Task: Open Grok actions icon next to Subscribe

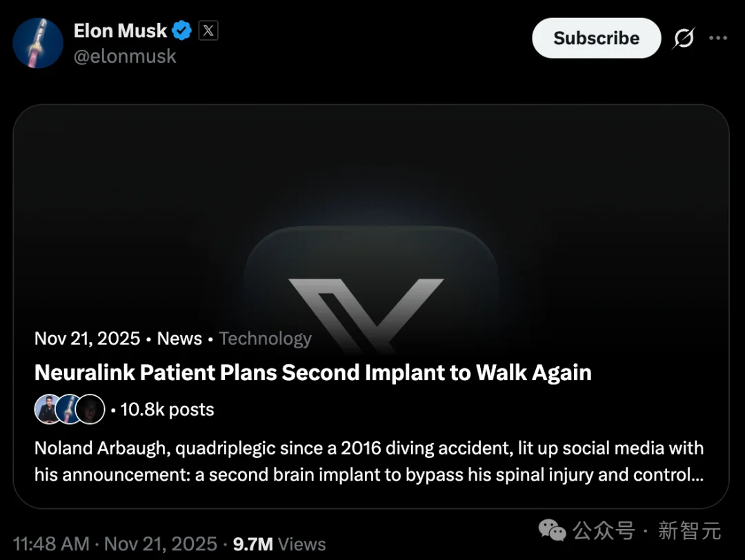Action: (x=684, y=39)
